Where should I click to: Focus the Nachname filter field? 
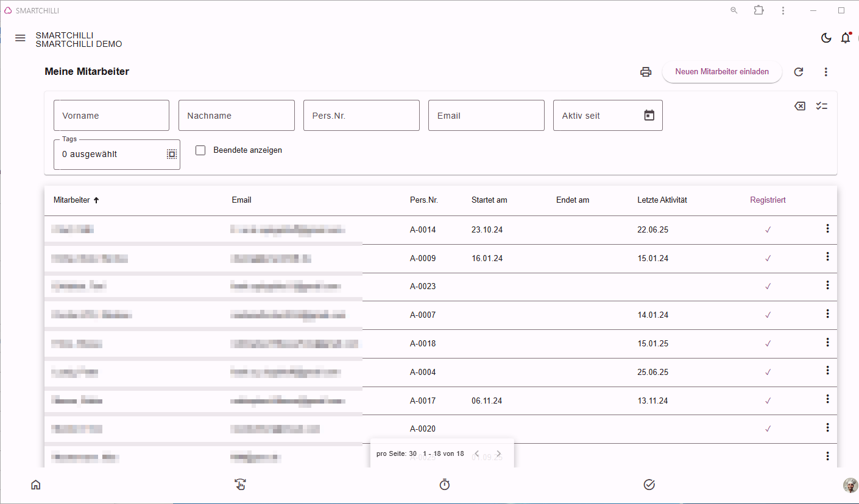point(236,116)
